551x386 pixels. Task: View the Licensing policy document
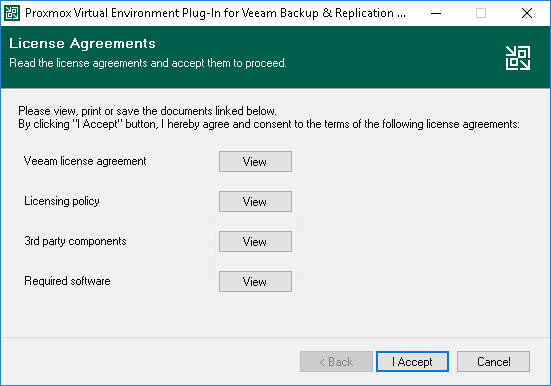coord(255,201)
